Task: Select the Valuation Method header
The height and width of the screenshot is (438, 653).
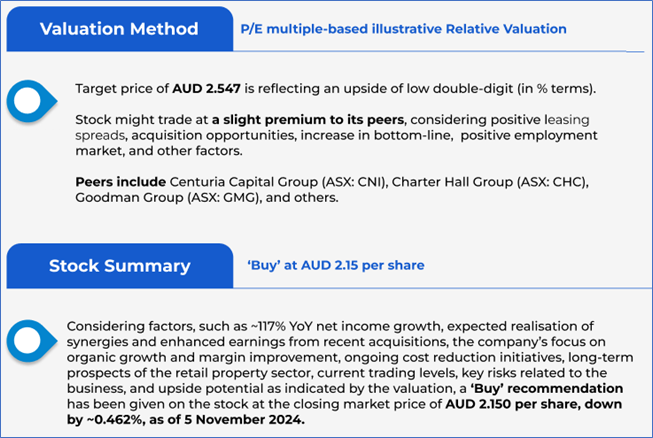Action: coord(119,29)
